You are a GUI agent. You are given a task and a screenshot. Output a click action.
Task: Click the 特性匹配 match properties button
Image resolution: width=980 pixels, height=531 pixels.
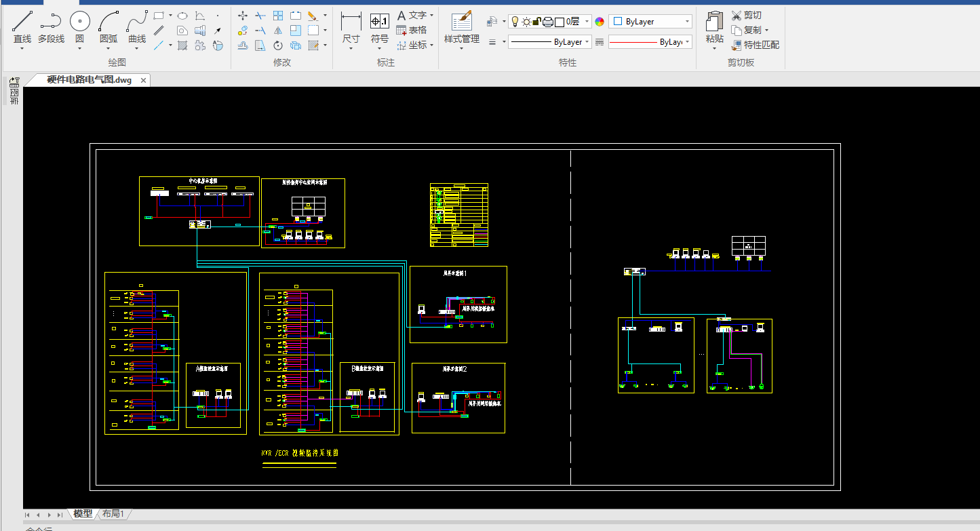756,45
